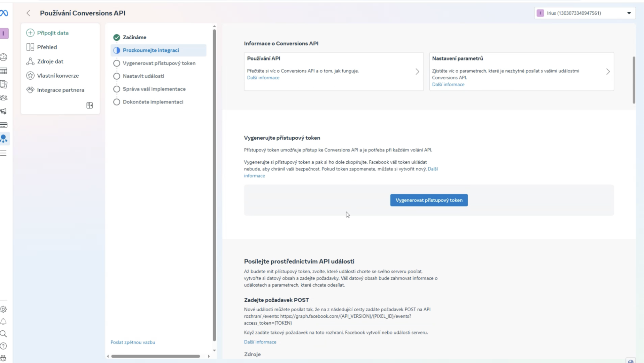The width and height of the screenshot is (644, 363).
Task: Open the Přehled menu item
Action: pos(47,47)
